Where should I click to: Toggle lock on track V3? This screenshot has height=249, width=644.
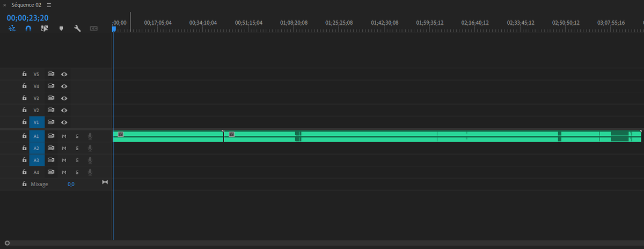tap(24, 98)
